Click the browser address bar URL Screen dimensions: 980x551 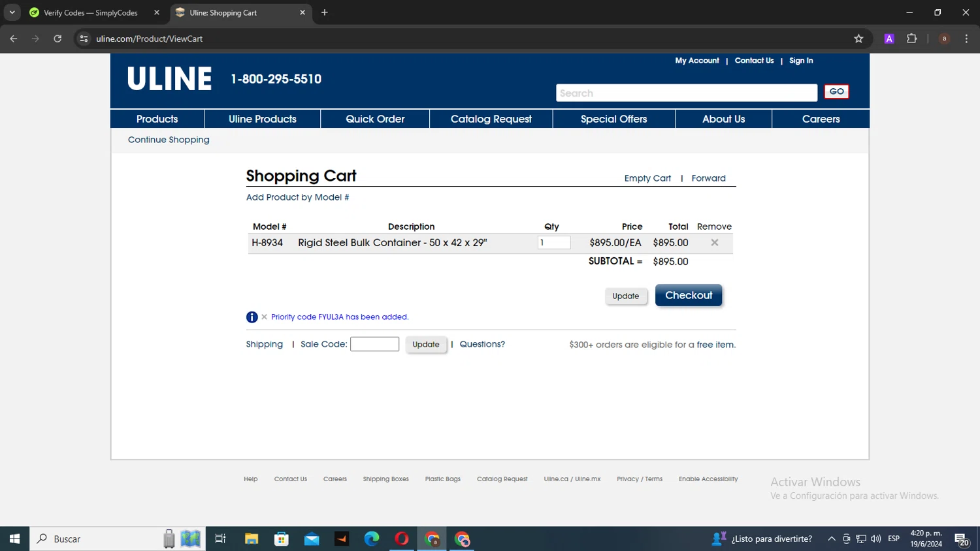[149, 39]
